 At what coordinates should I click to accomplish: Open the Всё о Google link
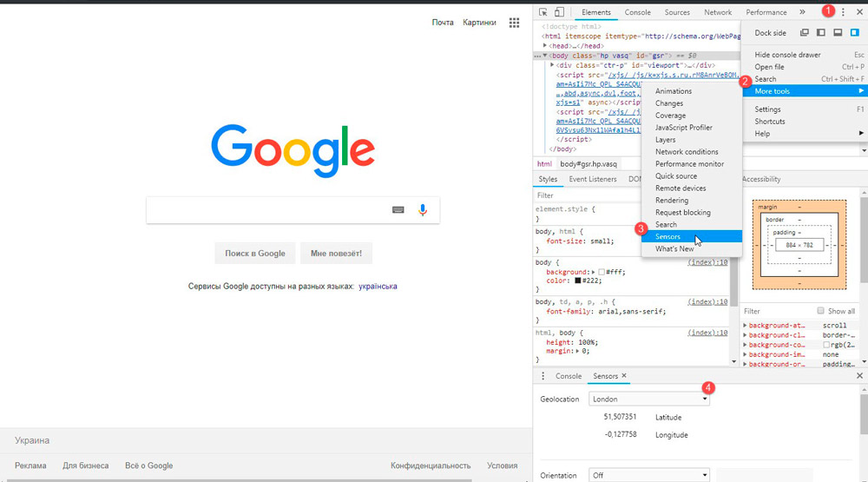click(149, 465)
